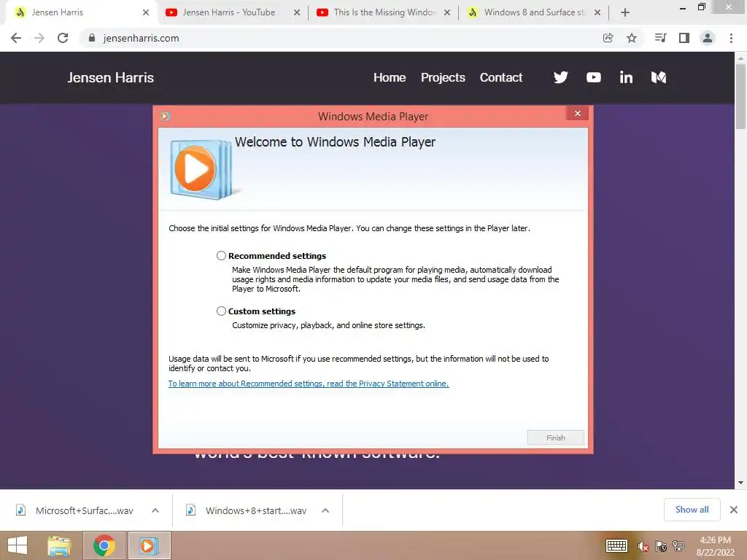
Task: Open Contact in site navigation
Action: click(500, 77)
